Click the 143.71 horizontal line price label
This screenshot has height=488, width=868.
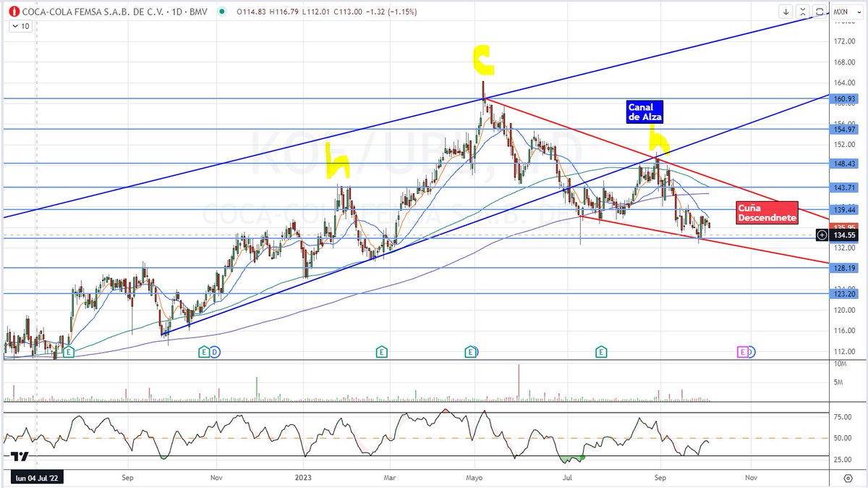(x=845, y=188)
